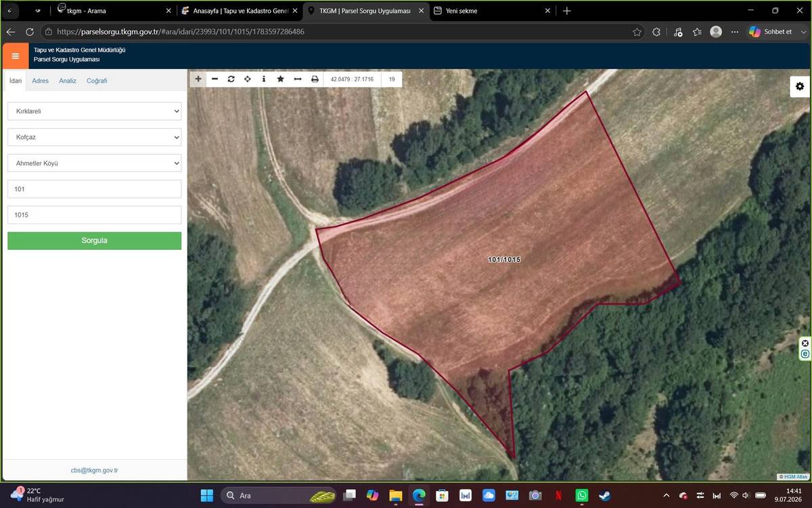Open browser extensions icon
Viewport: 812px width, 508px height.
point(656,32)
